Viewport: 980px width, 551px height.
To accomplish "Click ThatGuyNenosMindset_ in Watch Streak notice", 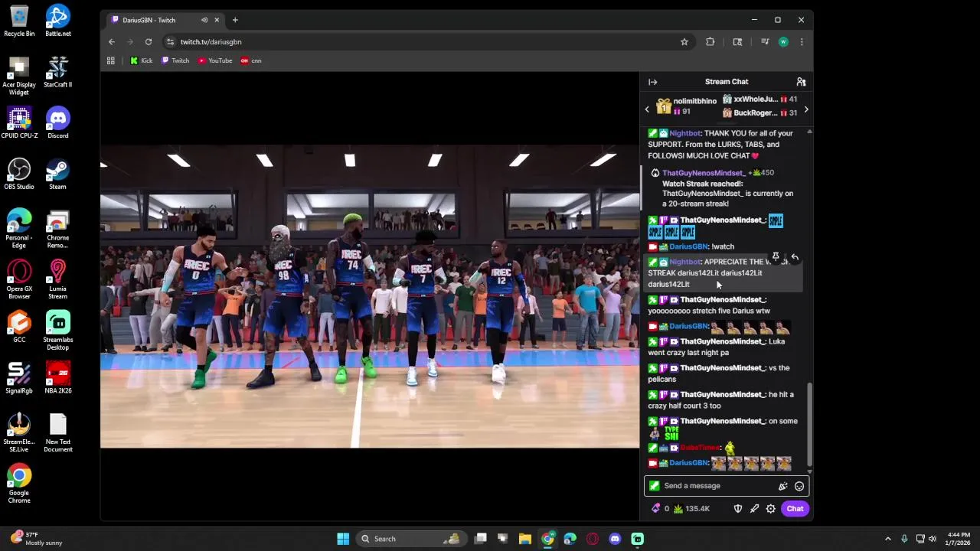I will point(704,173).
